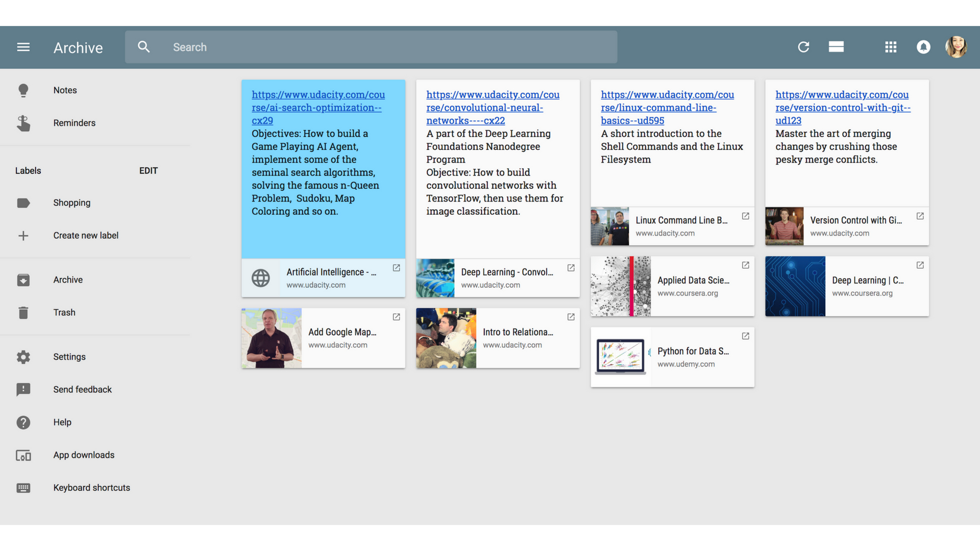Viewport: 980px width, 551px height.
Task: Click the Shopping label tag icon
Action: pyautogui.click(x=23, y=203)
